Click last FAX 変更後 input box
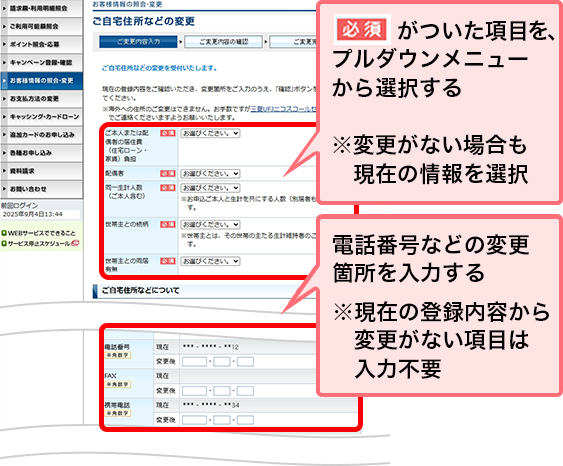 coord(245,391)
